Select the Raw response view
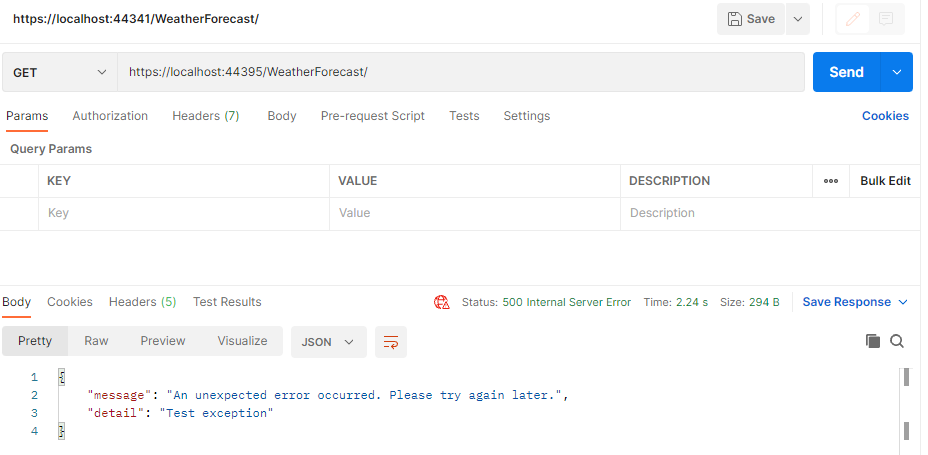Screen dimensions: 928x455 (96, 341)
